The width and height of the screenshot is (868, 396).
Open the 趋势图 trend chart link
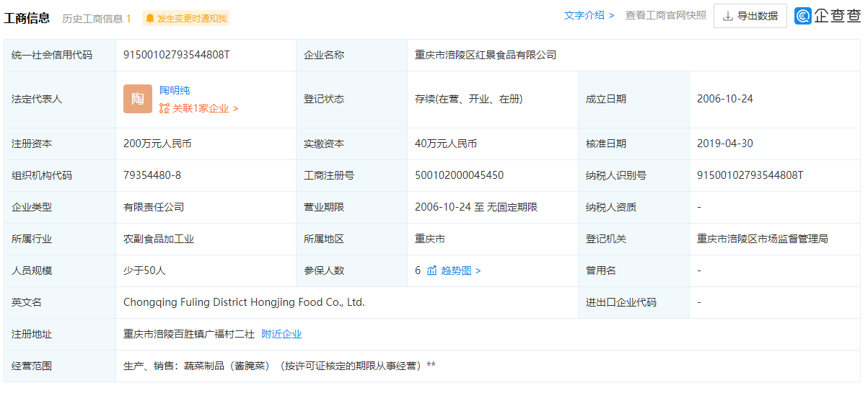[460, 270]
